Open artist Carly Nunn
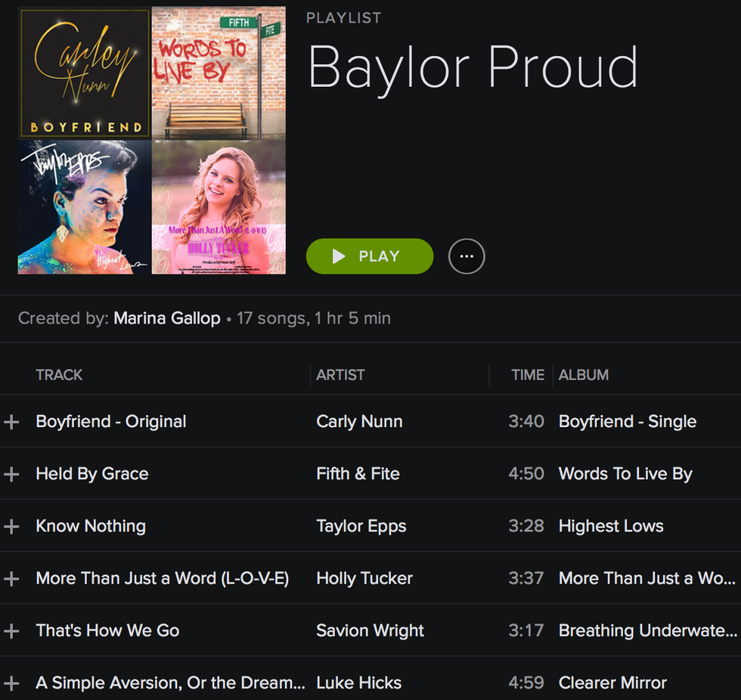The height and width of the screenshot is (700, 741). (359, 422)
